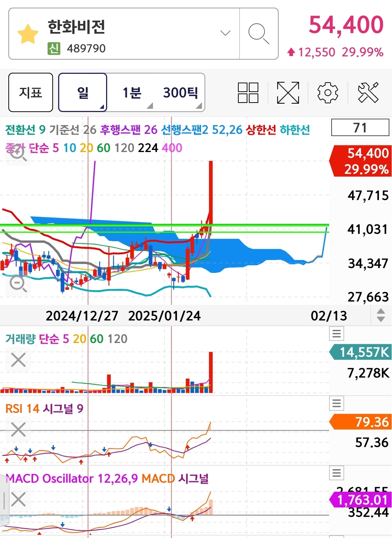The image size is (392, 538).
Task: Open the MACD panel menu icon
Action: pos(336,473)
